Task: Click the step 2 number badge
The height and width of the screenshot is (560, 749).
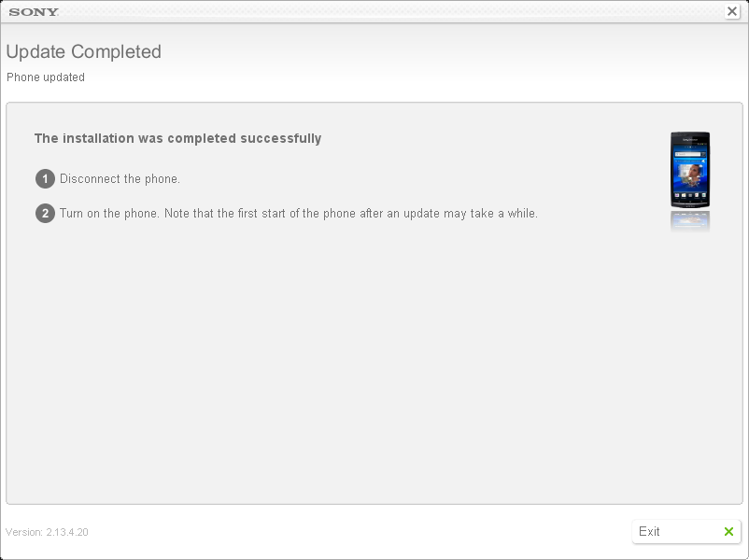Action: coord(45,214)
